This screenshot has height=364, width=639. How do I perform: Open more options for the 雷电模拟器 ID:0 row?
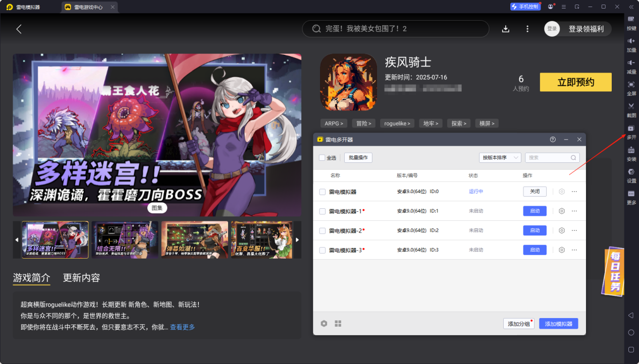click(x=574, y=192)
